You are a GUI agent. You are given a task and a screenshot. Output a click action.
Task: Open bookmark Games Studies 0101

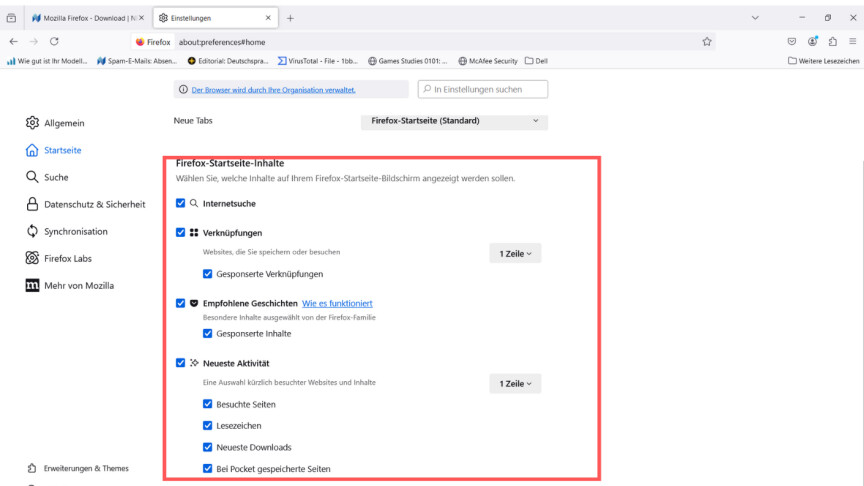click(408, 61)
